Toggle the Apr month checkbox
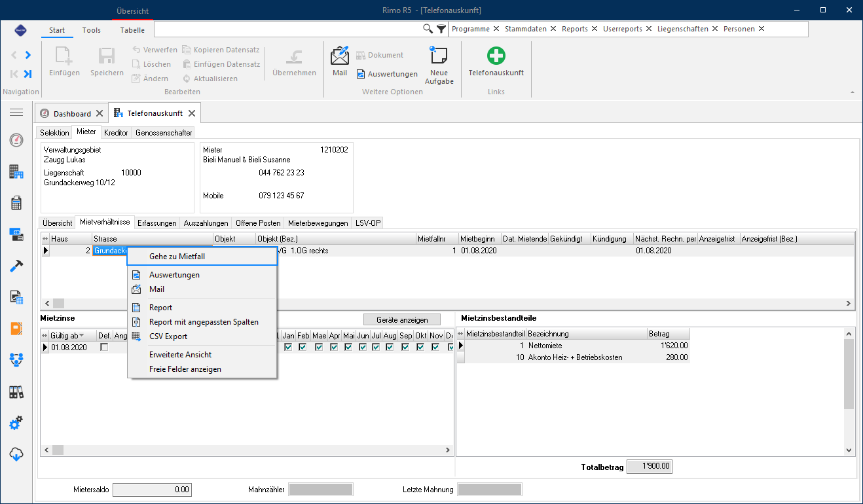This screenshot has height=504, width=863. (x=334, y=348)
